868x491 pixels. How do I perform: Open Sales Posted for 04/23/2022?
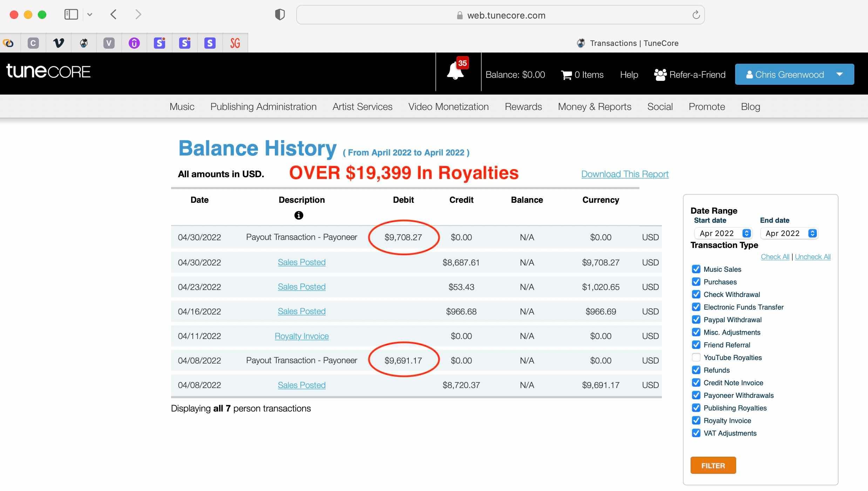click(301, 287)
